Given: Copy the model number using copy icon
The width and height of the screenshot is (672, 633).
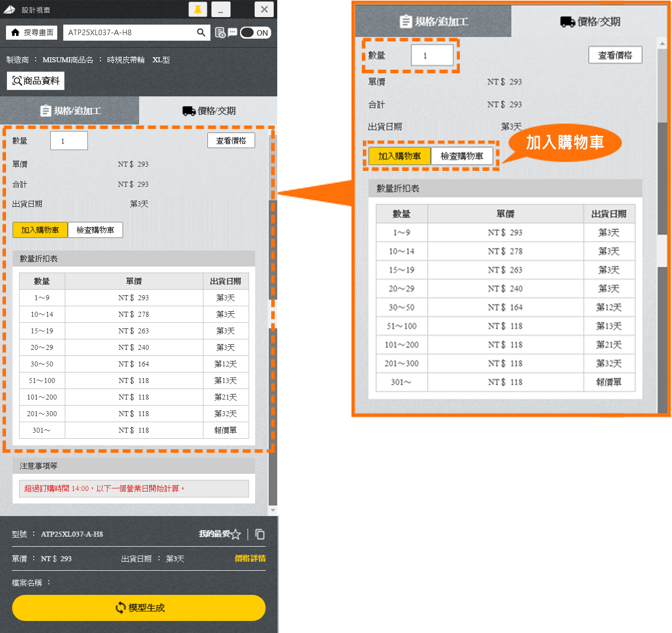Looking at the screenshot, I should pyautogui.click(x=260, y=534).
